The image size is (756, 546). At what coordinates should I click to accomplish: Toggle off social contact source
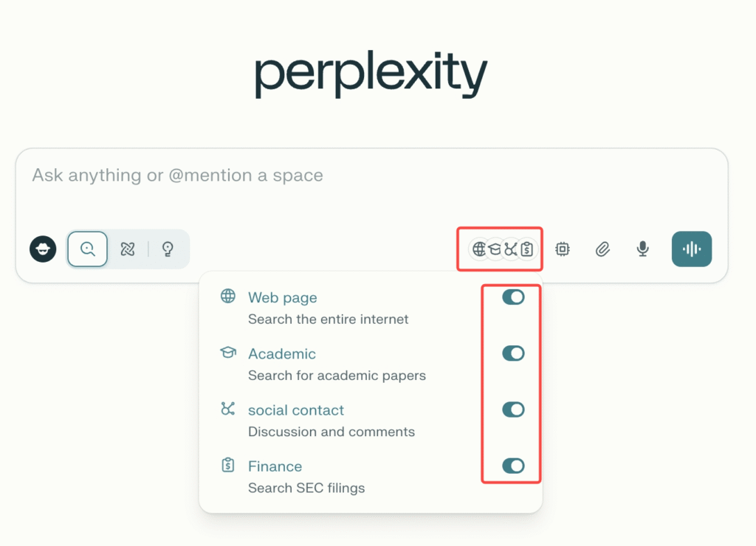point(513,409)
